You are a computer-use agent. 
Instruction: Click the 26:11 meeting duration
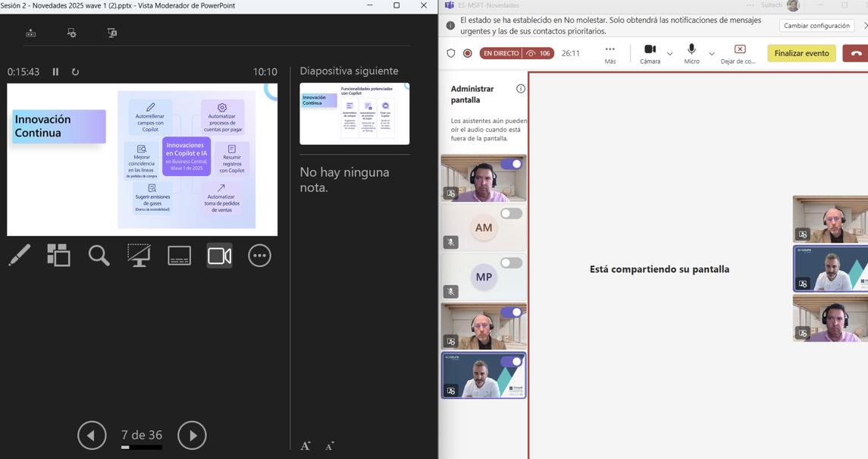click(571, 53)
